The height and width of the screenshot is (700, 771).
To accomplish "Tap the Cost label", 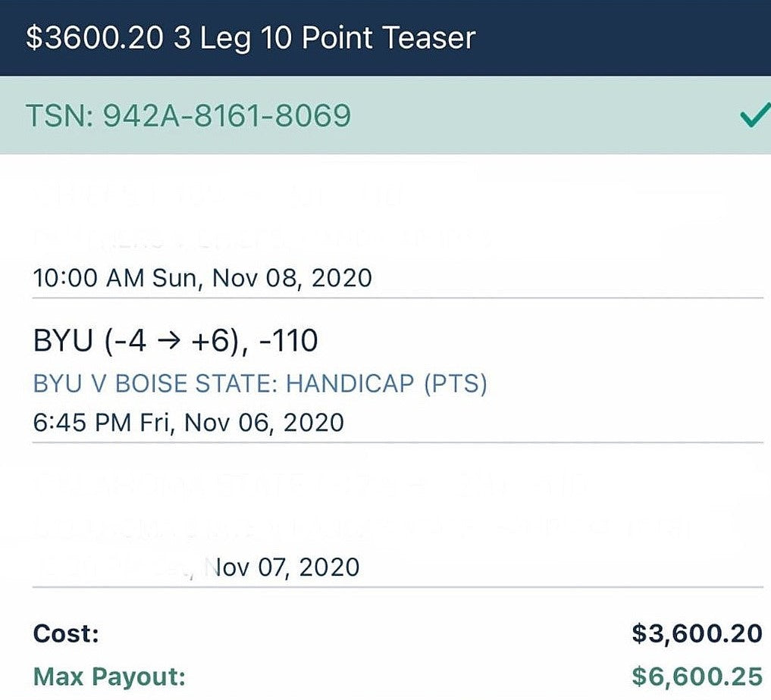I will [66, 633].
